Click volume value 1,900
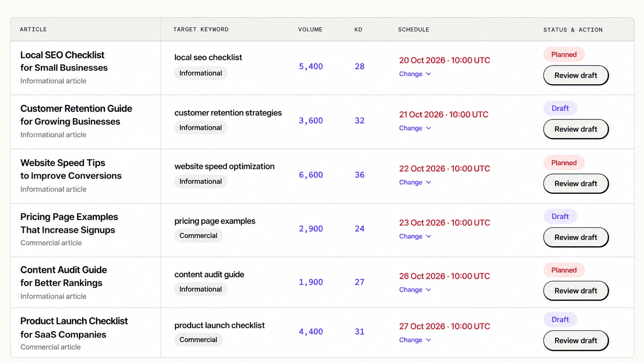 [x=311, y=282]
